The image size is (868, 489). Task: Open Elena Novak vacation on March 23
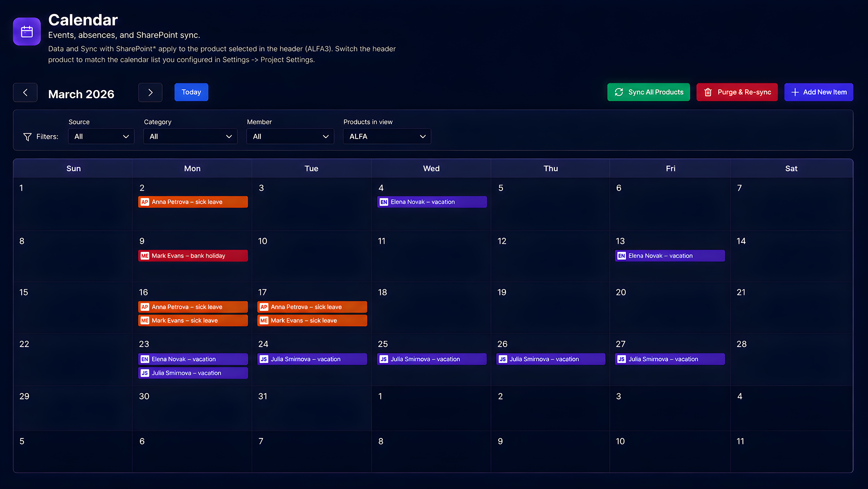(193, 359)
